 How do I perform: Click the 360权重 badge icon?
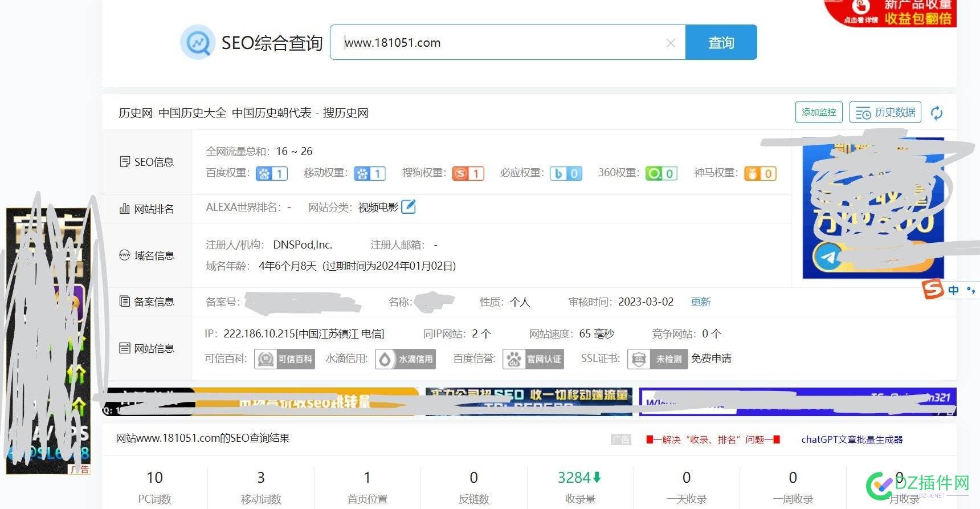click(661, 173)
